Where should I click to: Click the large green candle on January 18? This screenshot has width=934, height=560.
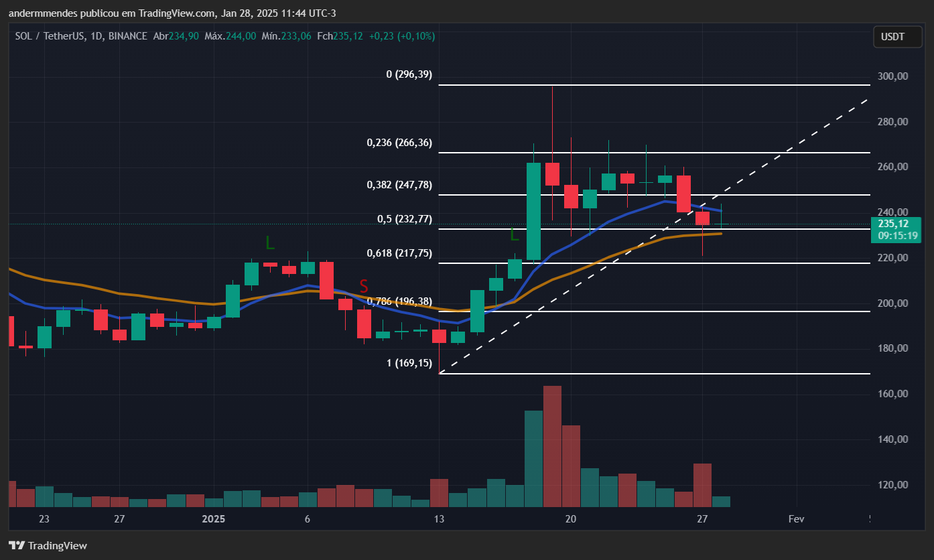533,211
